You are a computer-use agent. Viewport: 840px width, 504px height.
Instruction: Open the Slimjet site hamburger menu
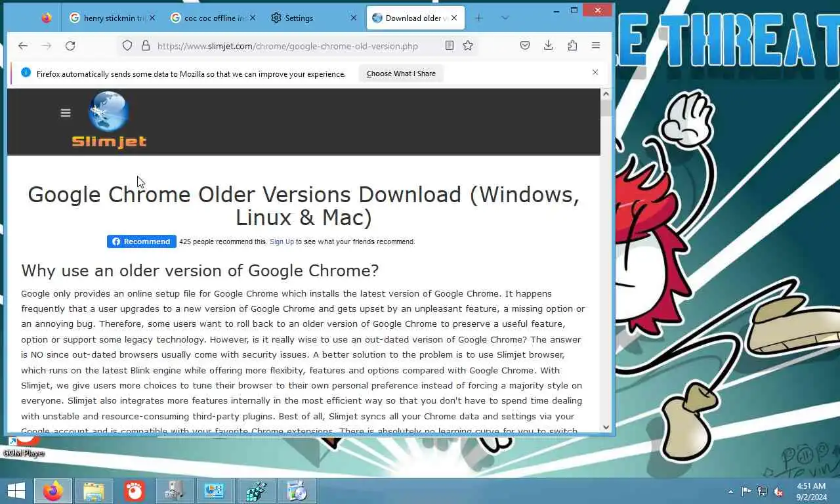click(66, 113)
